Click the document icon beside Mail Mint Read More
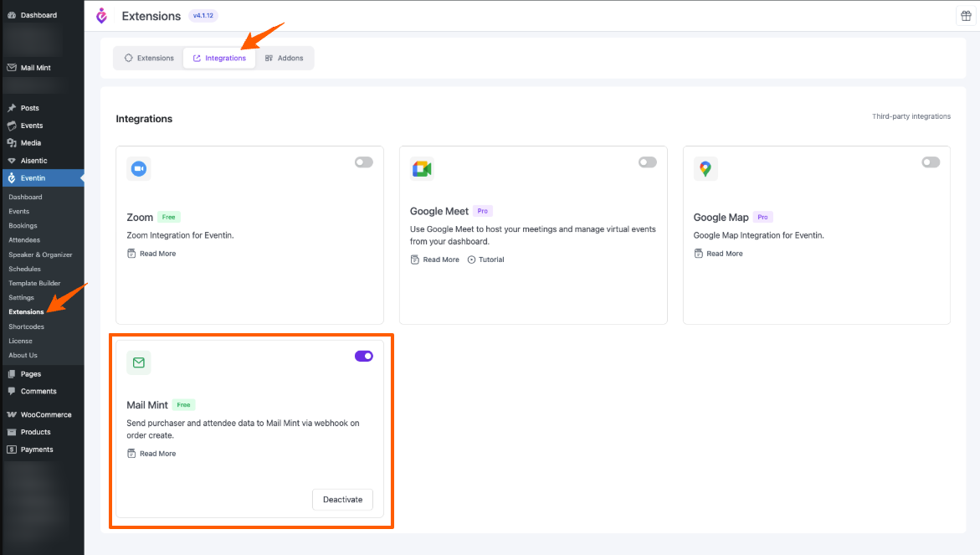980x555 pixels. pyautogui.click(x=131, y=453)
